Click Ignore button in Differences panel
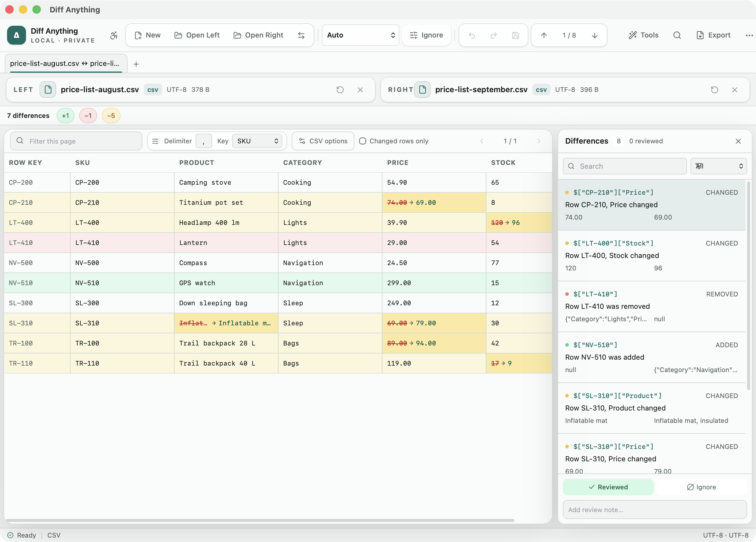 pyautogui.click(x=701, y=487)
